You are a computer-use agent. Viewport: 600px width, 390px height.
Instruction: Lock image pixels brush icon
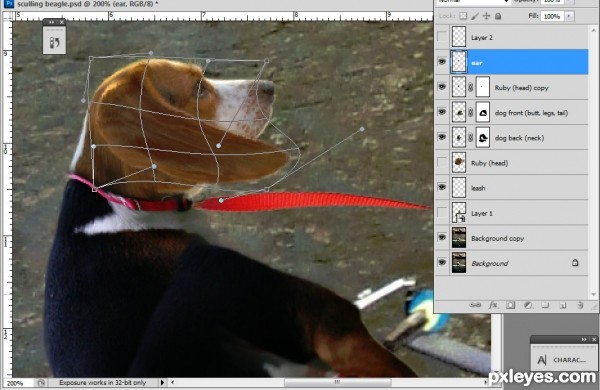[x=475, y=16]
